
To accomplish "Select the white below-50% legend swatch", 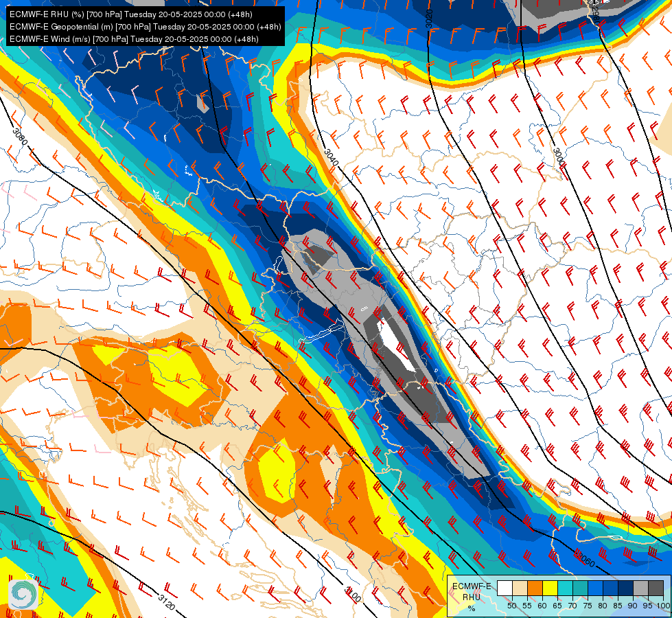I will pyautogui.click(x=505, y=588).
